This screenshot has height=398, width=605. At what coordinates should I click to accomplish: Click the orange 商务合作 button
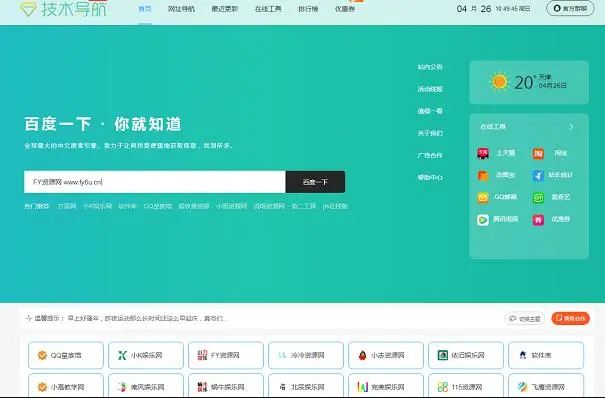[571, 318]
